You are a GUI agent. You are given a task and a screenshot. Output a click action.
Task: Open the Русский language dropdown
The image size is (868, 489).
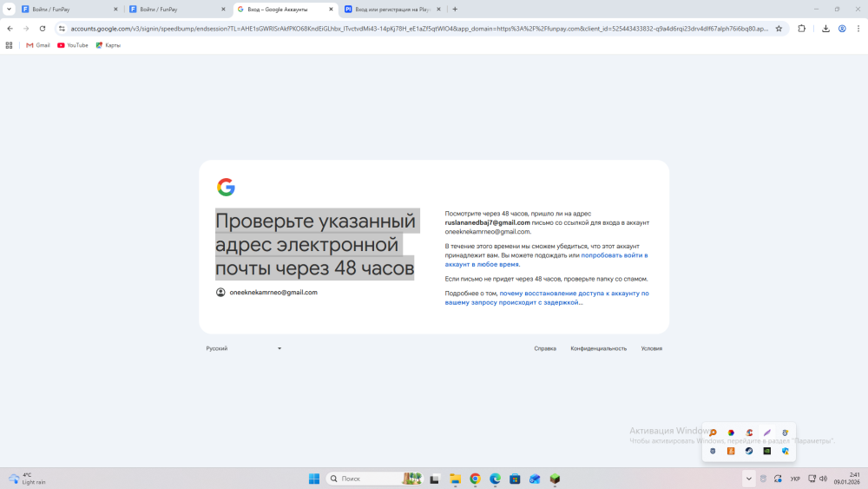(244, 348)
